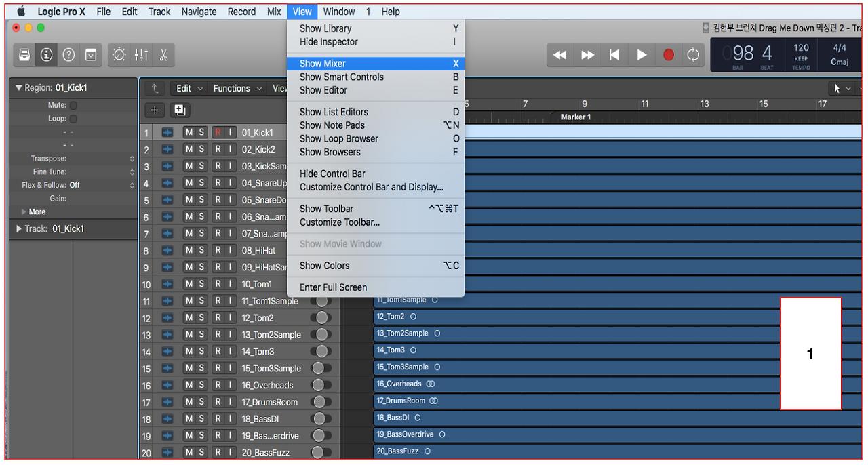Select the 13_Tom2Sample audio region

click(x=617, y=333)
